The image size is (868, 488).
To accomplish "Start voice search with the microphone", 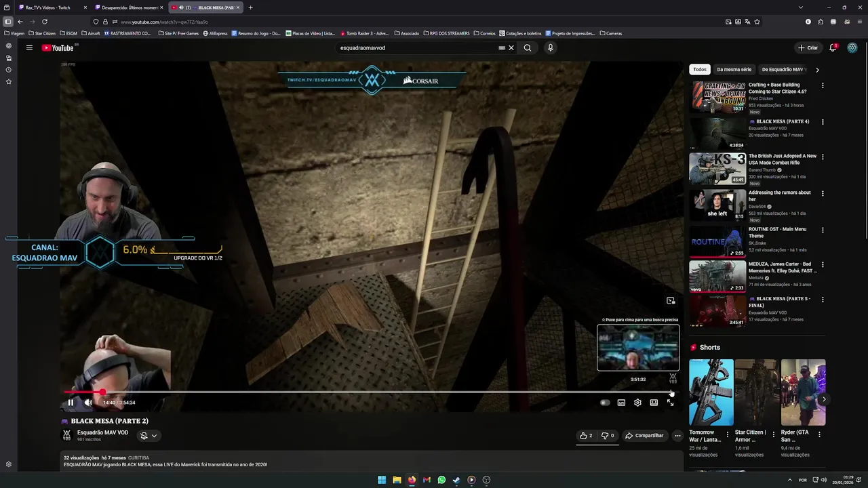I will 550,48.
